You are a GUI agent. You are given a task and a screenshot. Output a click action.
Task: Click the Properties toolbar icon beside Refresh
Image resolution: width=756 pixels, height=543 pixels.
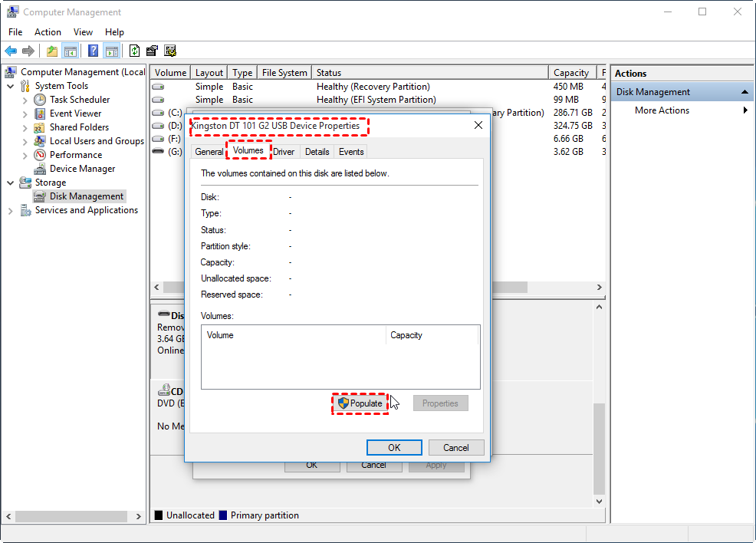pos(152,51)
